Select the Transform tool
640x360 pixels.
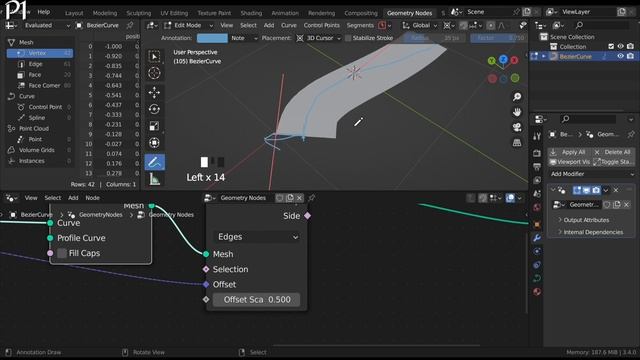(x=154, y=143)
